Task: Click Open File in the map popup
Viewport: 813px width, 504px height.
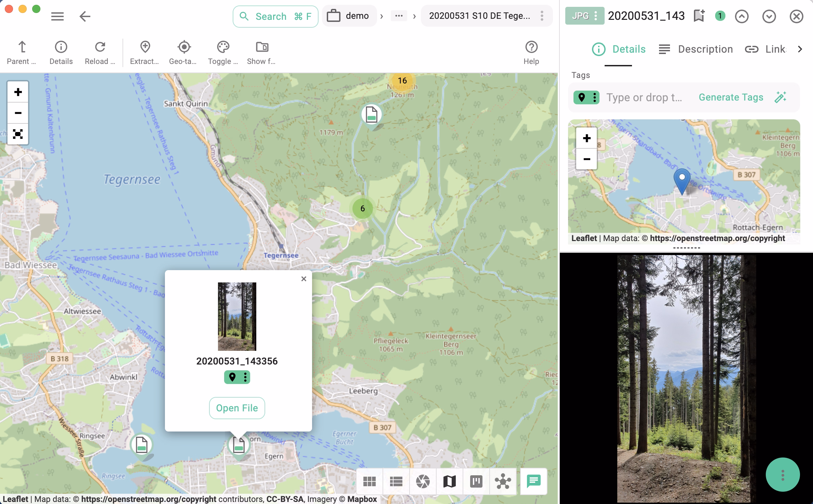Action: (237, 408)
